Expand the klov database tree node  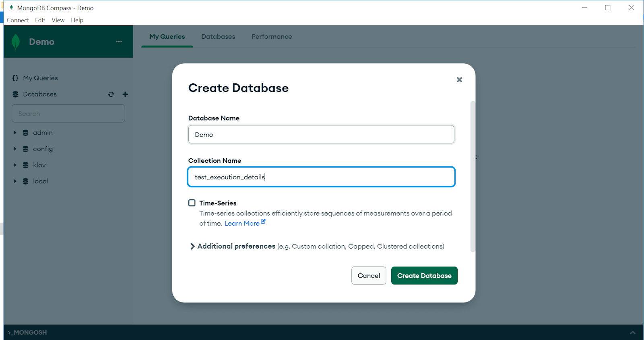pos(15,165)
